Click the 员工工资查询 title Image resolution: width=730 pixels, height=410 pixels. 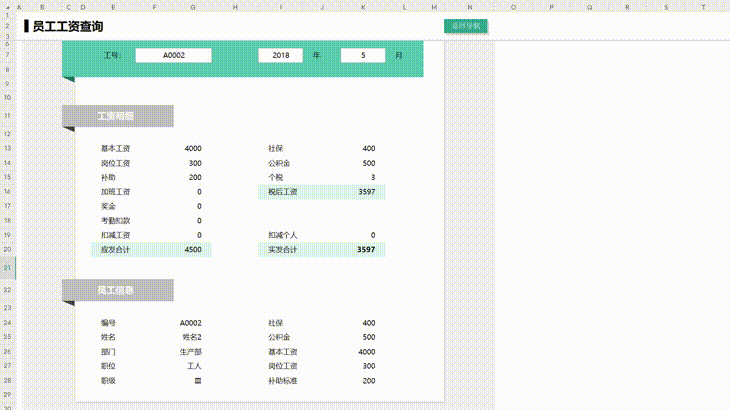pyautogui.click(x=67, y=27)
